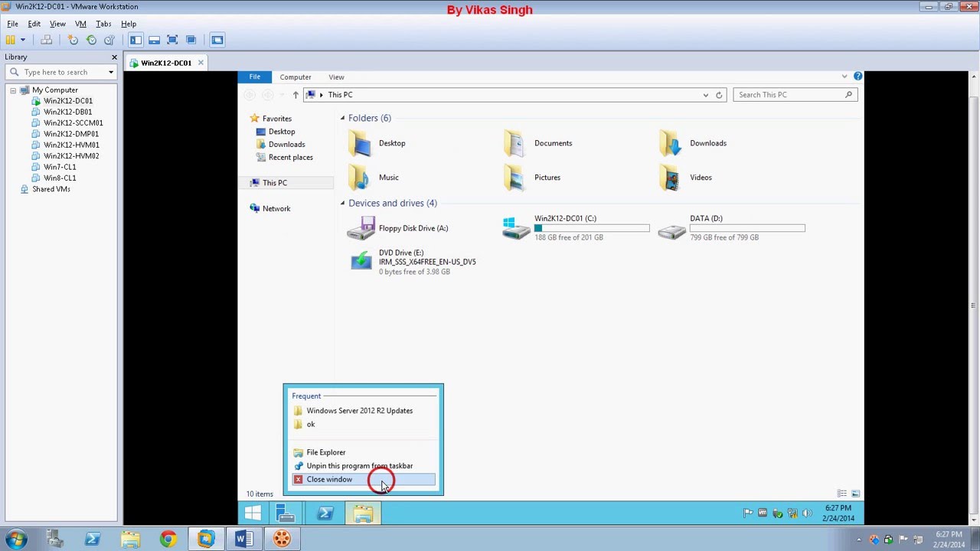This screenshot has height=551, width=980.
Task: Choose Close window in jump list
Action: (x=363, y=480)
